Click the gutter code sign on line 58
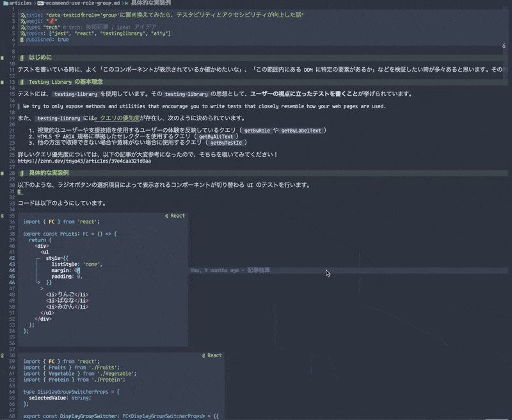The image size is (512, 420). point(3,355)
